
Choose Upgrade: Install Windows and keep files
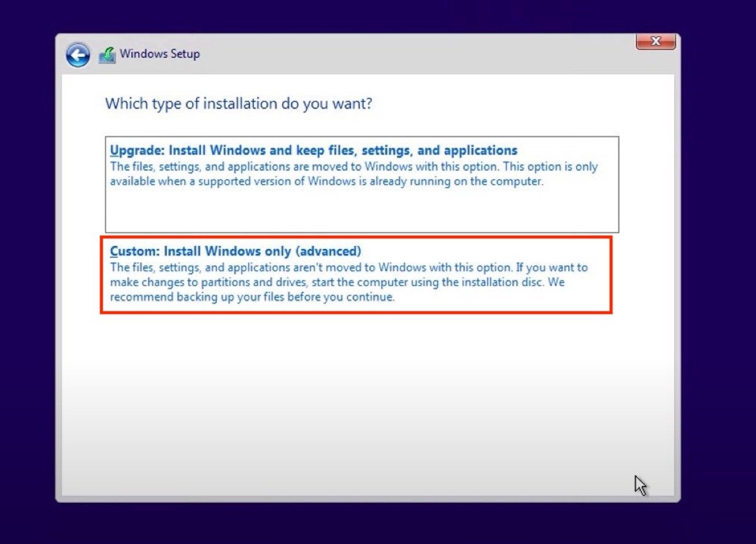click(x=362, y=184)
